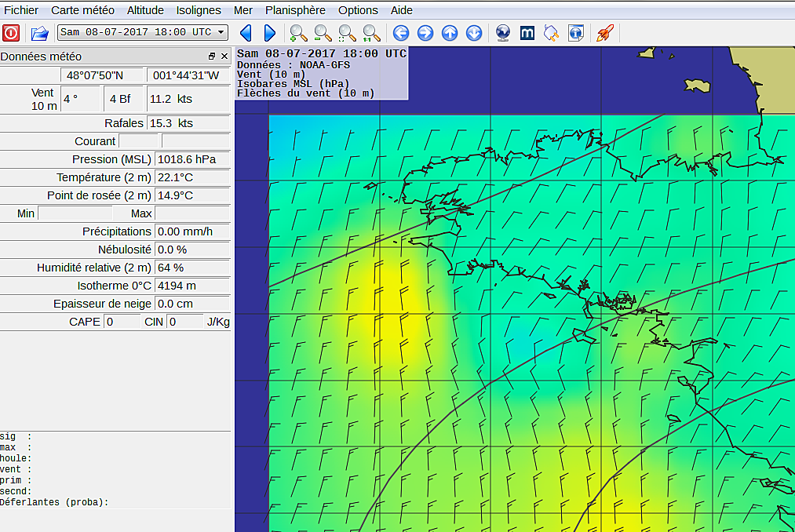The width and height of the screenshot is (795, 532).
Task: Go to the next forecast time
Action: coord(270,33)
